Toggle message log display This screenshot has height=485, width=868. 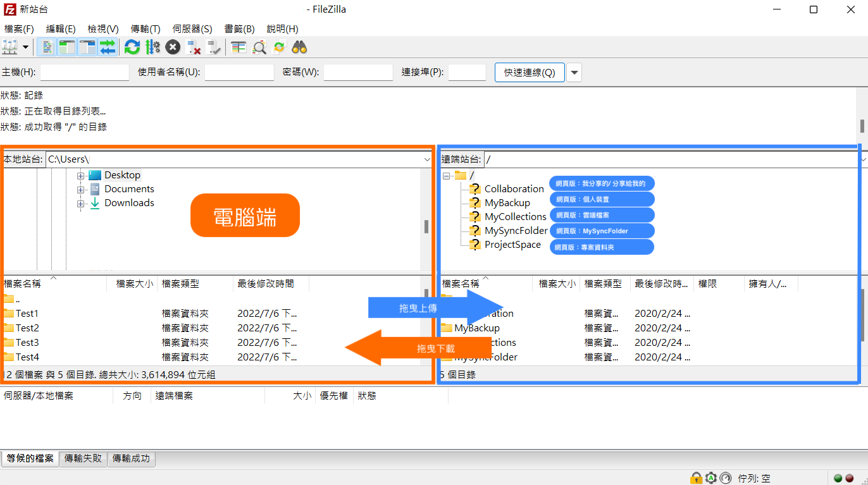pyautogui.click(x=47, y=47)
